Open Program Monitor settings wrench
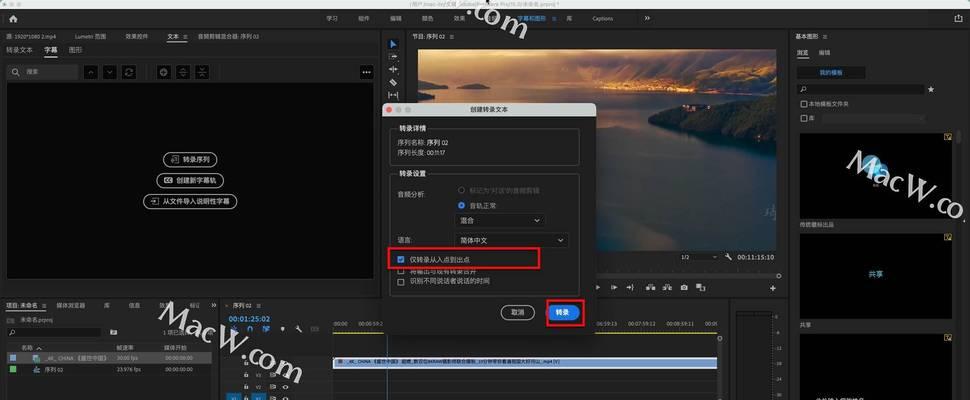This screenshot has height=400, width=970. pyautogui.click(x=729, y=257)
